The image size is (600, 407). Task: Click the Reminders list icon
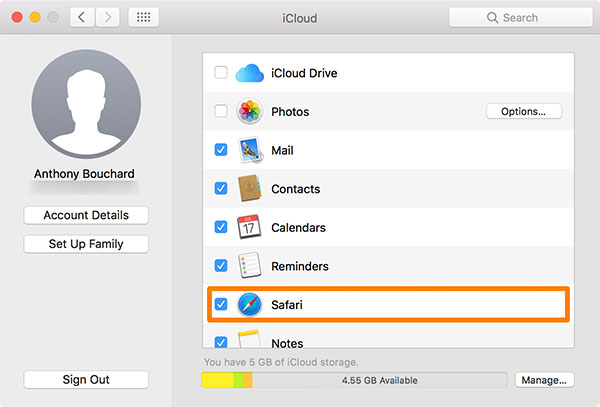click(249, 265)
